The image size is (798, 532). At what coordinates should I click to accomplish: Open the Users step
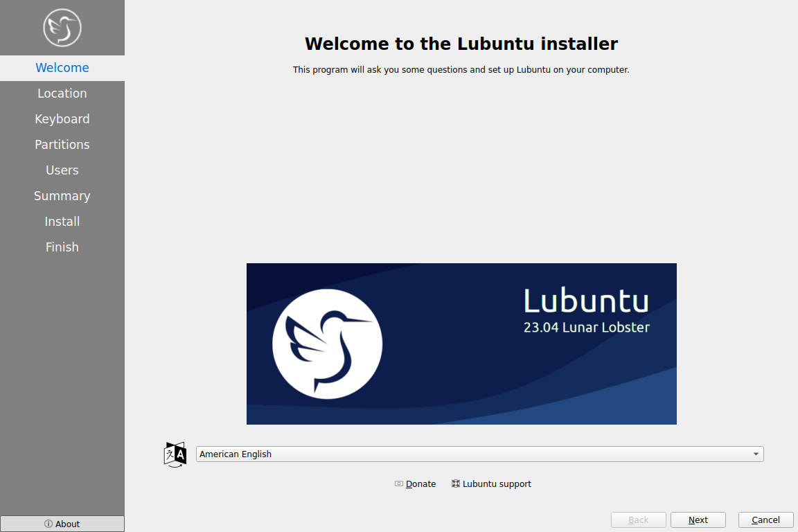tap(62, 170)
